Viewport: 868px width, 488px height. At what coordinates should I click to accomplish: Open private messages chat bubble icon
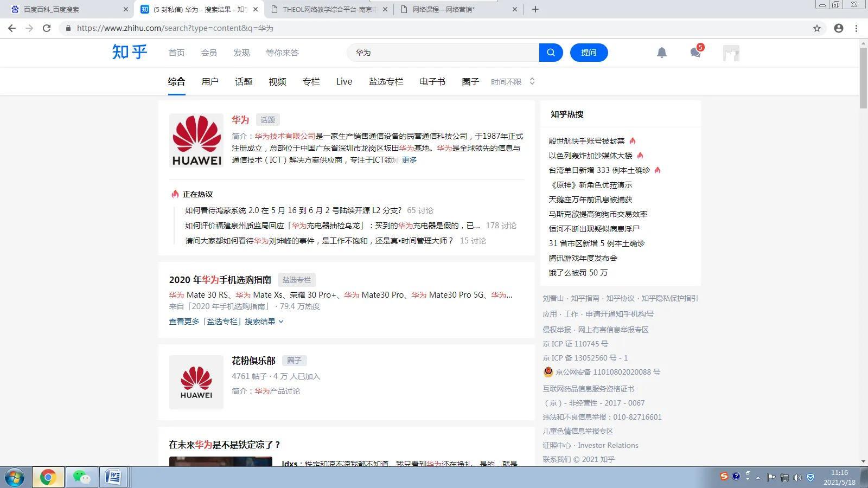[x=695, y=52]
